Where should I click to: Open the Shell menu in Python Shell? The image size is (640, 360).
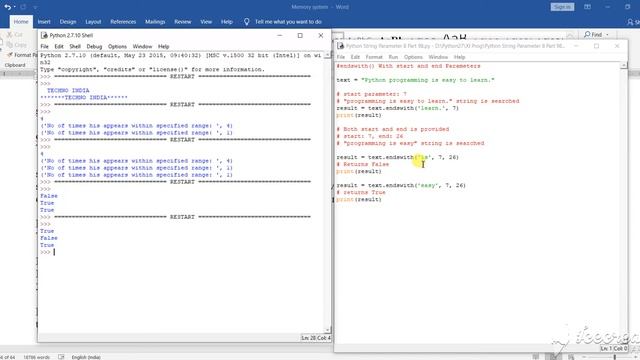click(75, 47)
